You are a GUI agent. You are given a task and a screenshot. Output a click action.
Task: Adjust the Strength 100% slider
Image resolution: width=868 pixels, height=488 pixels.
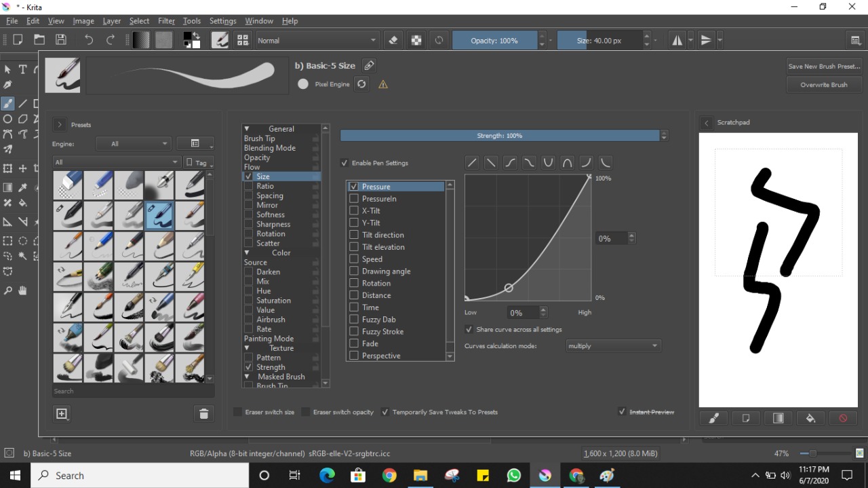click(500, 136)
